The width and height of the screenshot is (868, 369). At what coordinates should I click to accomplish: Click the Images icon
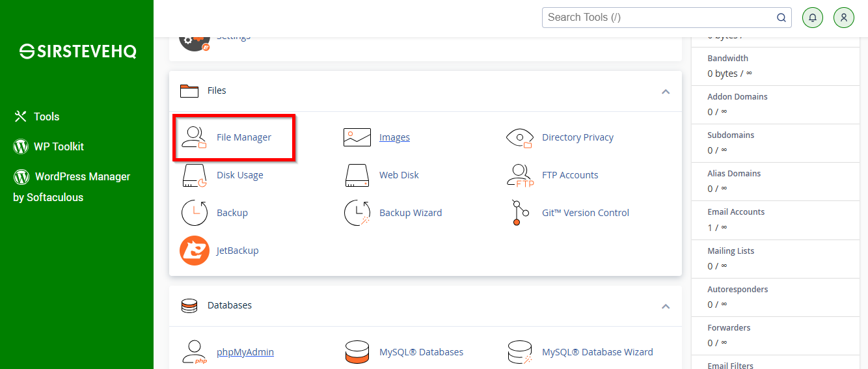357,137
